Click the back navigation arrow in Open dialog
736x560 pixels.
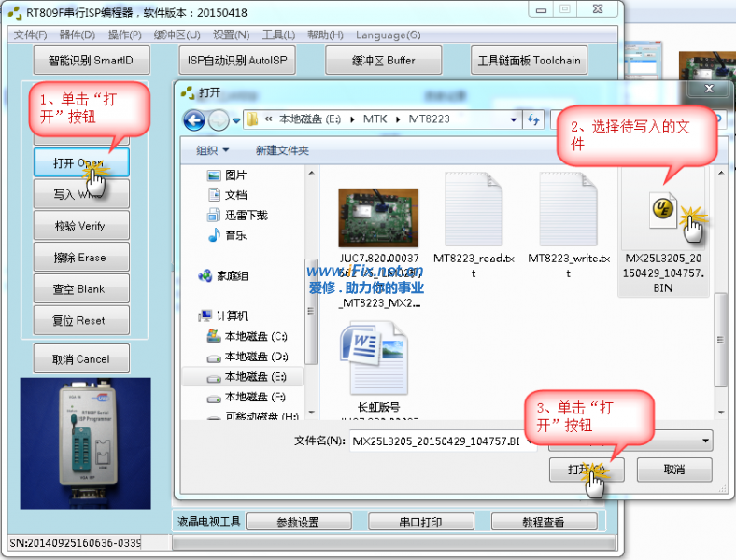[194, 119]
